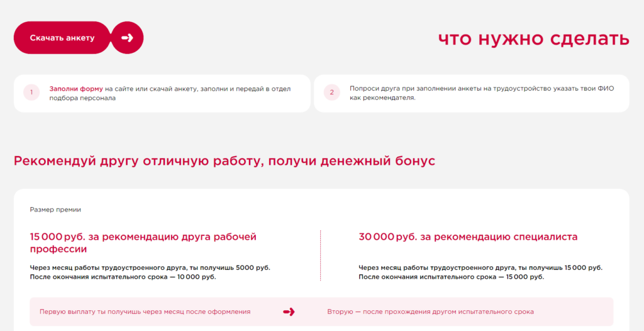The image size is (644, 331).
Task: Click the Скачать анкету button
Action: [x=62, y=38]
